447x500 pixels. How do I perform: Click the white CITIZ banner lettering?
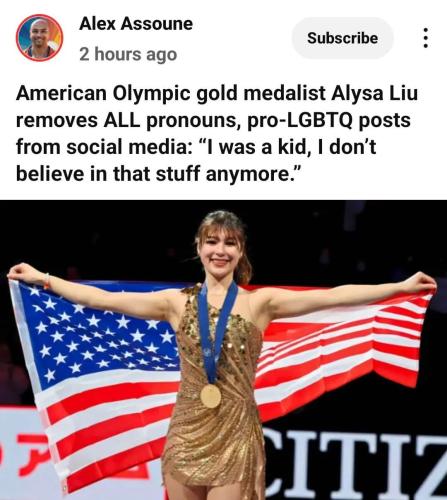pyautogui.click(x=355, y=465)
